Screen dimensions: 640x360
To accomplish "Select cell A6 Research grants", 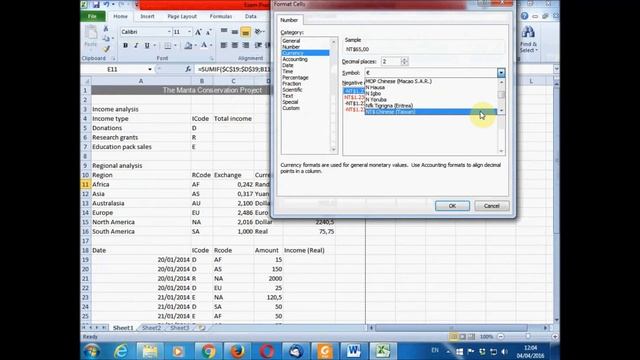I will coord(141,138).
